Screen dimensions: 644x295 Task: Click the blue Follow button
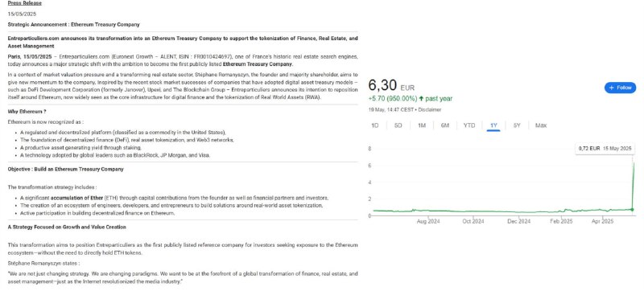(620, 88)
